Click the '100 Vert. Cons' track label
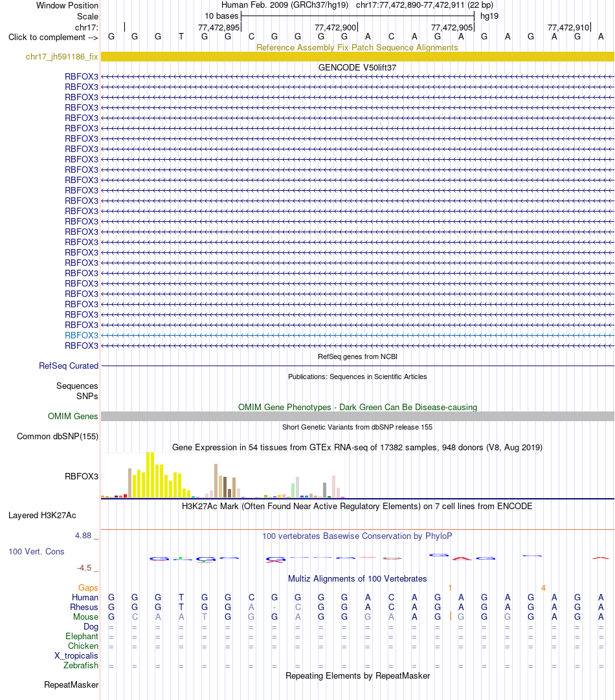The image size is (615, 700). 36,551
